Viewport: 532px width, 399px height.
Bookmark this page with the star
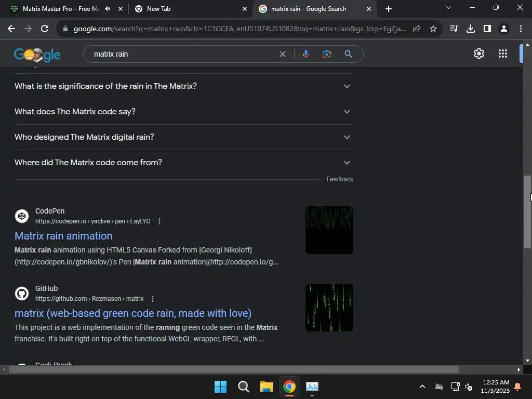[433, 29]
